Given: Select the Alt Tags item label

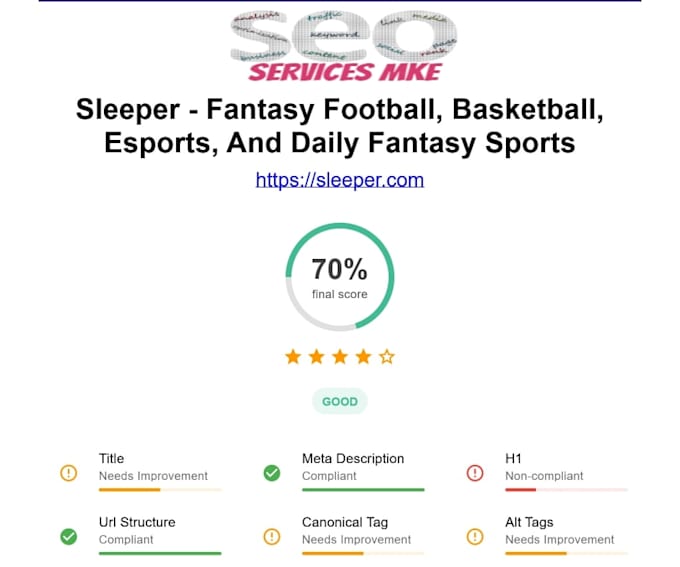Looking at the screenshot, I should [529, 522].
